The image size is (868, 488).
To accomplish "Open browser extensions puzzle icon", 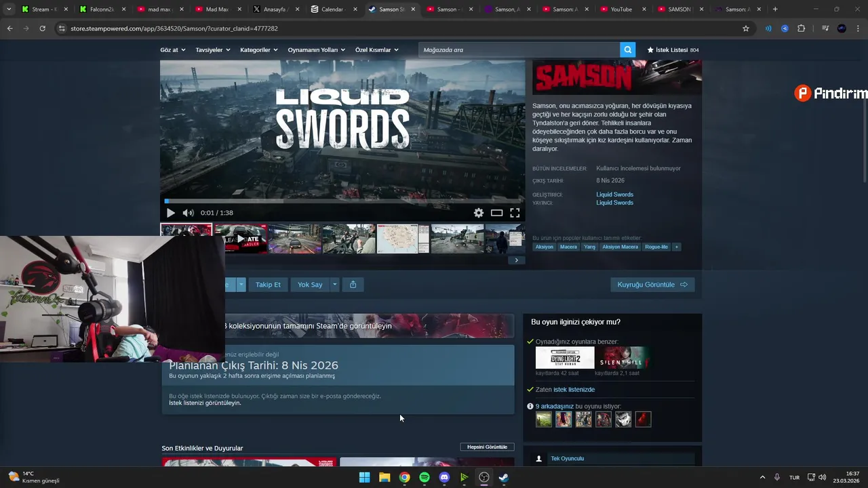I will click(801, 28).
